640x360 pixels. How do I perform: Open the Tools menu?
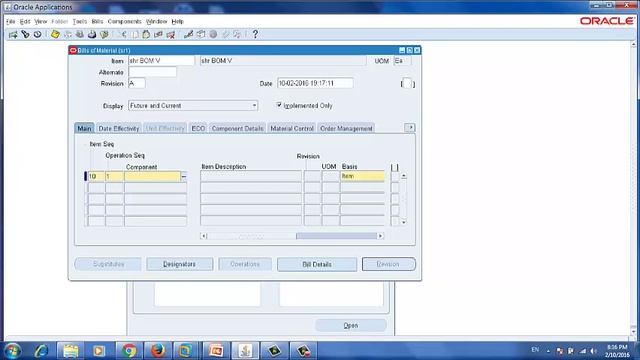(x=80, y=21)
